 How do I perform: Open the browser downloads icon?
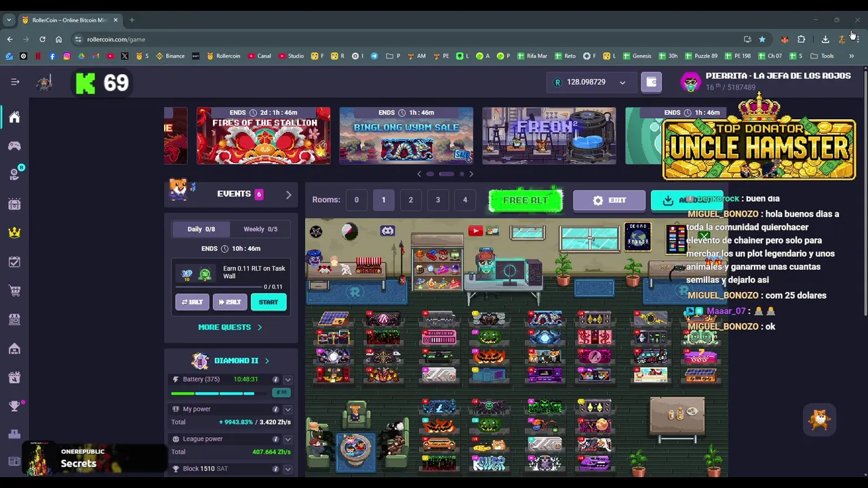tap(825, 39)
